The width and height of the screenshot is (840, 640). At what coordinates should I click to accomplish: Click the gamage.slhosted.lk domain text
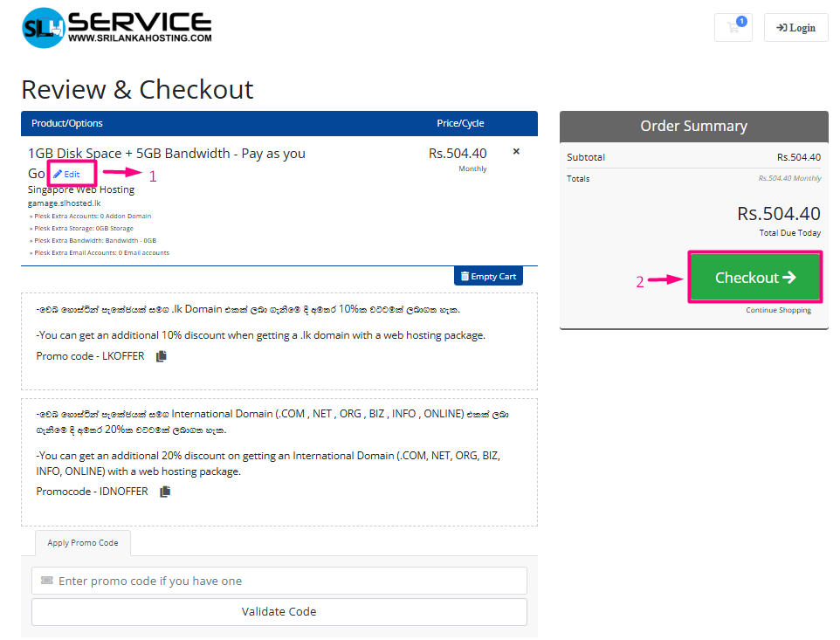(x=65, y=203)
